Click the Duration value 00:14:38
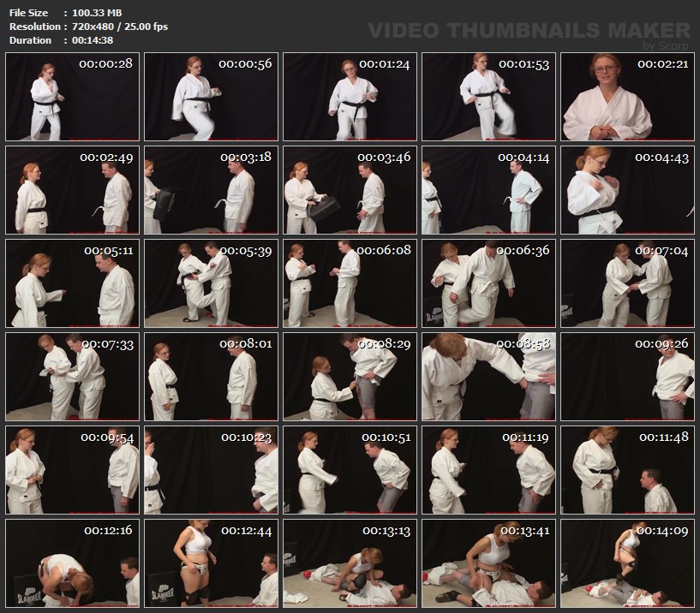This screenshot has width=700, height=613. point(93,40)
